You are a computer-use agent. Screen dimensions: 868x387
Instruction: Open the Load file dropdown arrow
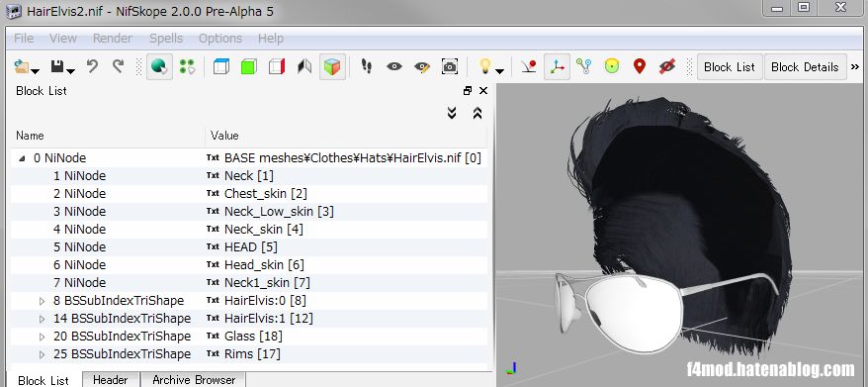[x=35, y=70]
